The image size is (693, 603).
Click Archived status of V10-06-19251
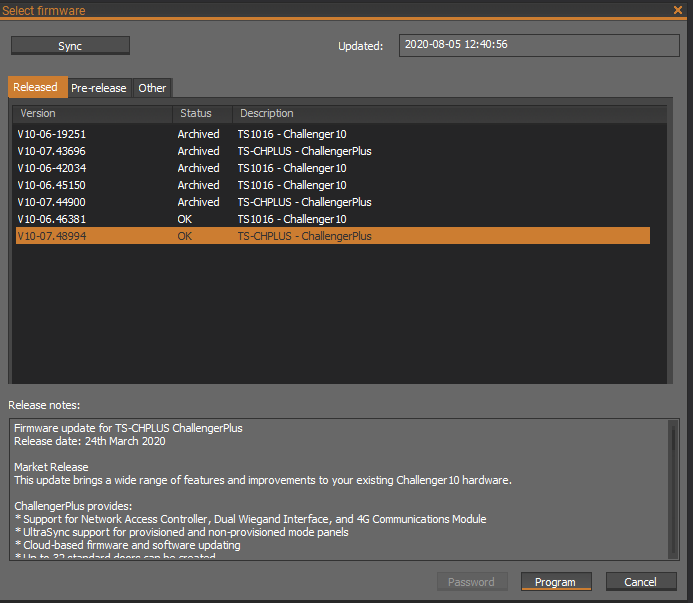click(198, 134)
